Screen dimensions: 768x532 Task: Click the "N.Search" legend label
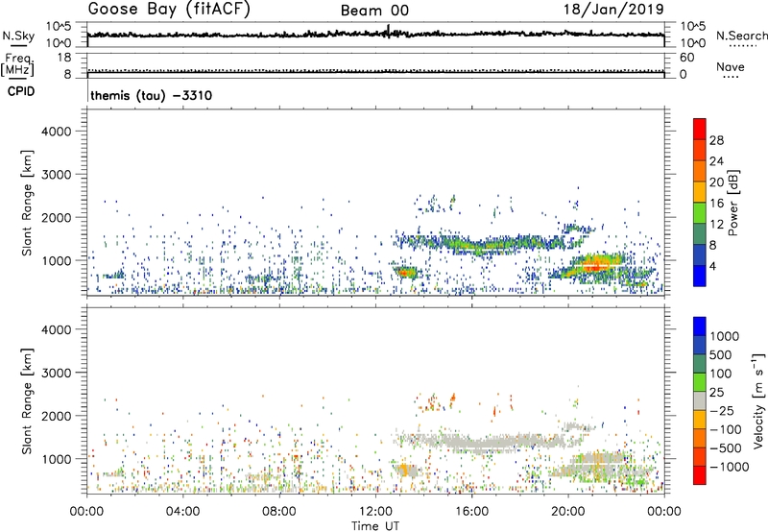pos(741,36)
